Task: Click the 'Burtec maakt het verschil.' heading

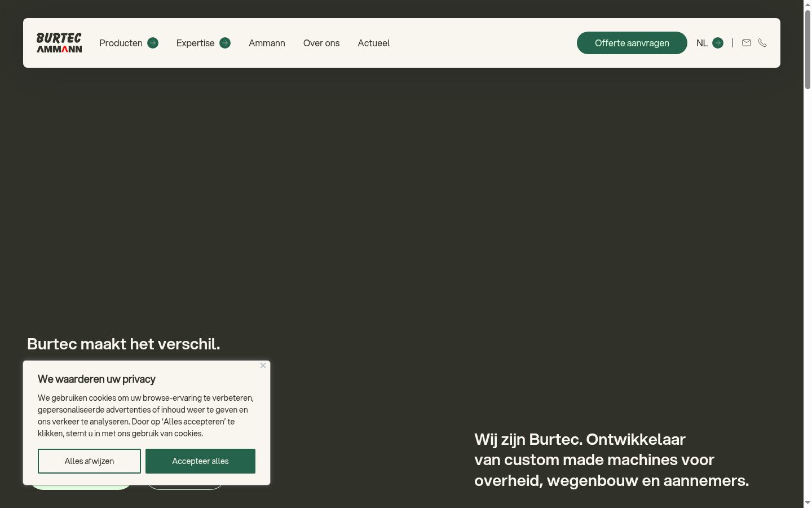Action: [x=123, y=344]
